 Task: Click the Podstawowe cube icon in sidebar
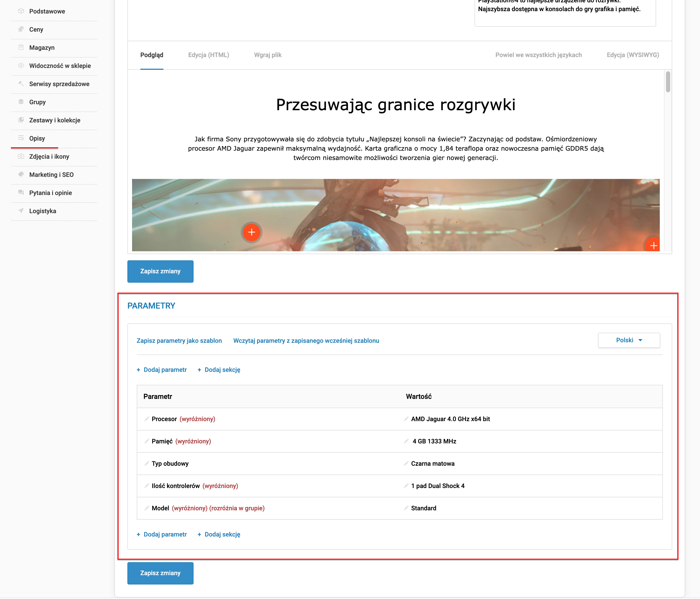click(21, 11)
